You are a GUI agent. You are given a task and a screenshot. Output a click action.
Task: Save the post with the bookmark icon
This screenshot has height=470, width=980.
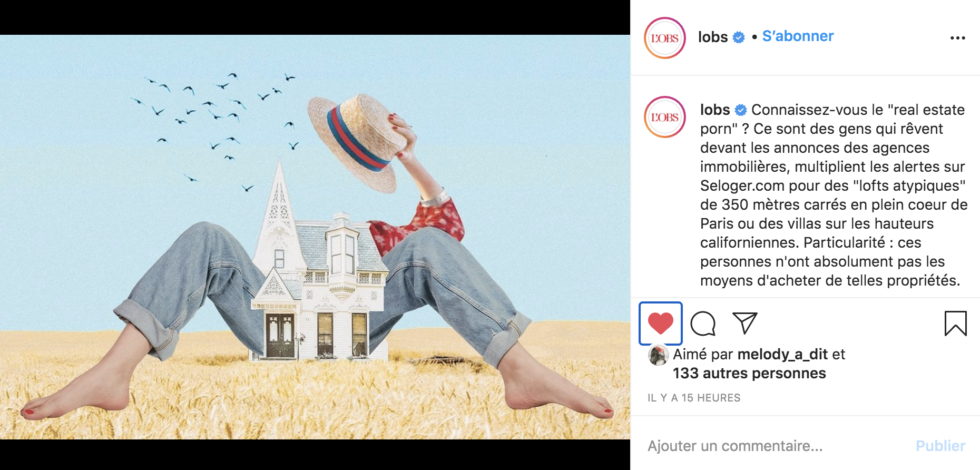click(955, 324)
